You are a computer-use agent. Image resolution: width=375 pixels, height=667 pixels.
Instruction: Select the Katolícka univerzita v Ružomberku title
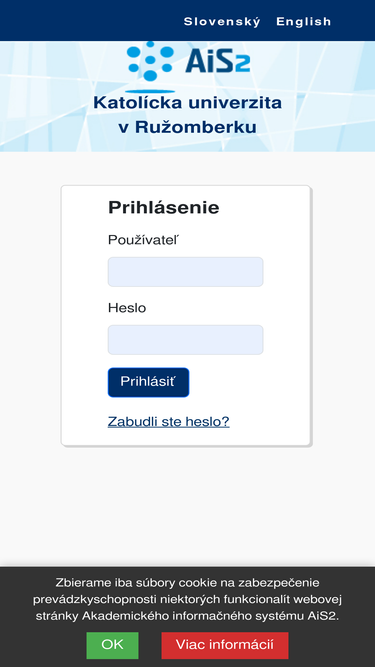click(187, 115)
